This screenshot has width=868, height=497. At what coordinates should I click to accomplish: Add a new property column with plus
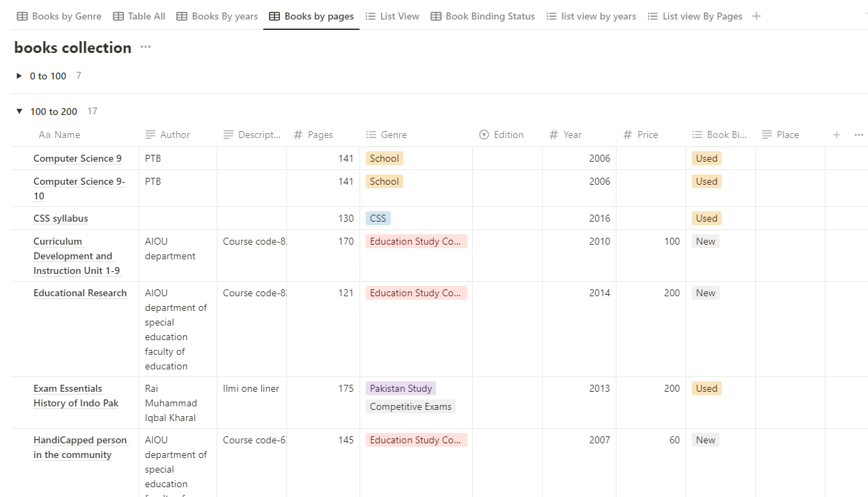[837, 135]
